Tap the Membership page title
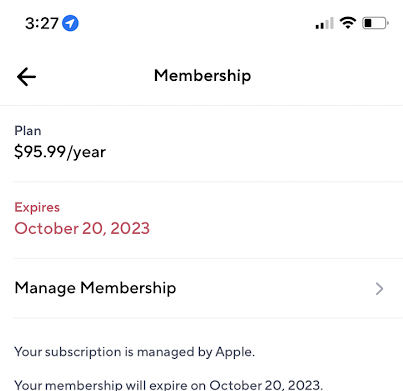The width and height of the screenshot is (403, 391). click(202, 76)
